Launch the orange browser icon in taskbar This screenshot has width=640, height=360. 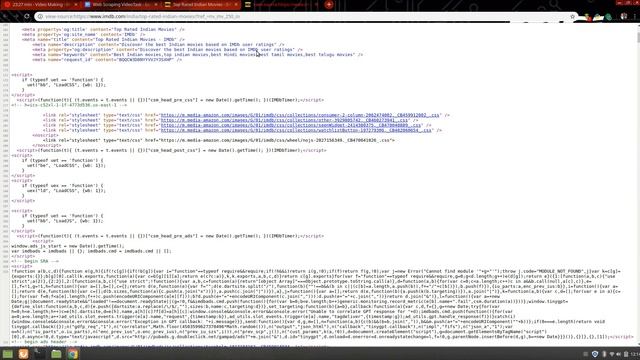pyautogui.click(x=23, y=354)
